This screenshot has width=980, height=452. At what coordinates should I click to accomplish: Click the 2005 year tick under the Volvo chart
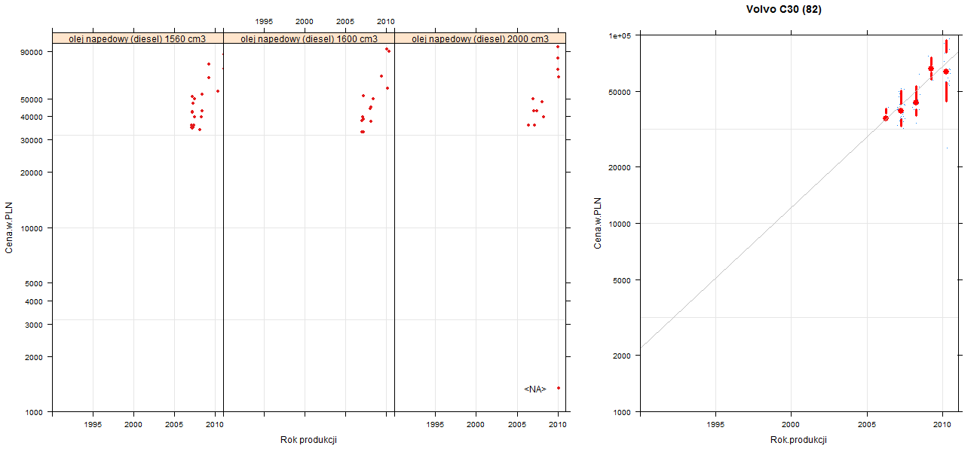(866, 425)
